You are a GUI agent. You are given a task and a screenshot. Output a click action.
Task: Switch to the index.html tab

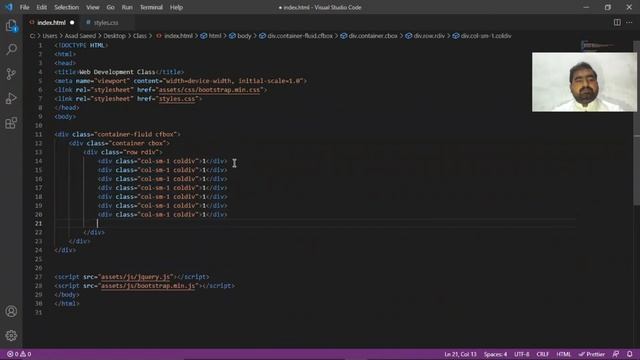pyautogui.click(x=51, y=22)
